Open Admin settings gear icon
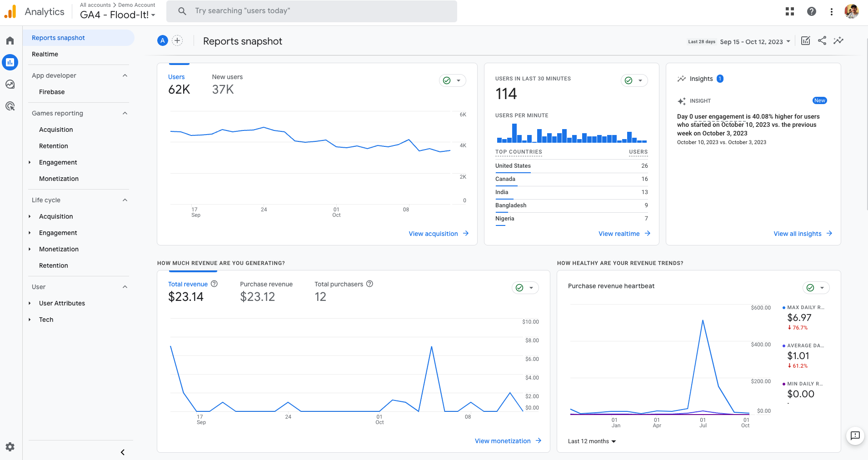 pos(10,447)
